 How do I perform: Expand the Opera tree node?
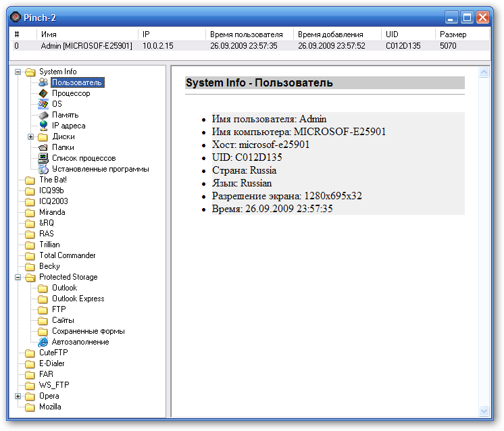click(18, 396)
